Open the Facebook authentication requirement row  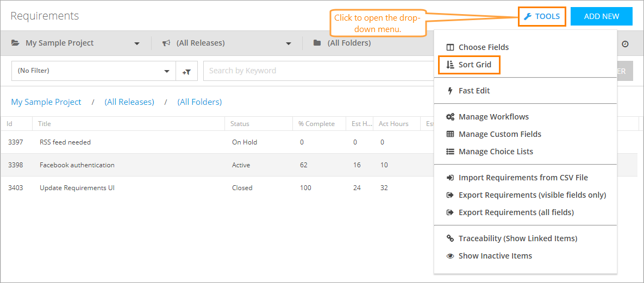77,165
